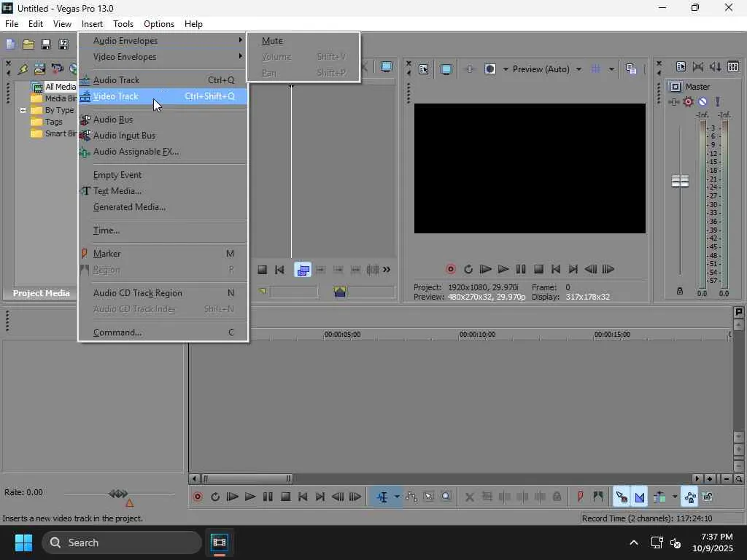Show hidden icons in system tray
Screen dimensions: 747x560
point(634,542)
